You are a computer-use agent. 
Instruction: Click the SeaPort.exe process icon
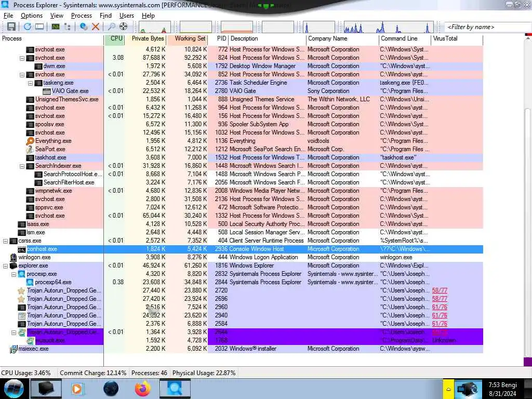pyautogui.click(x=30, y=149)
